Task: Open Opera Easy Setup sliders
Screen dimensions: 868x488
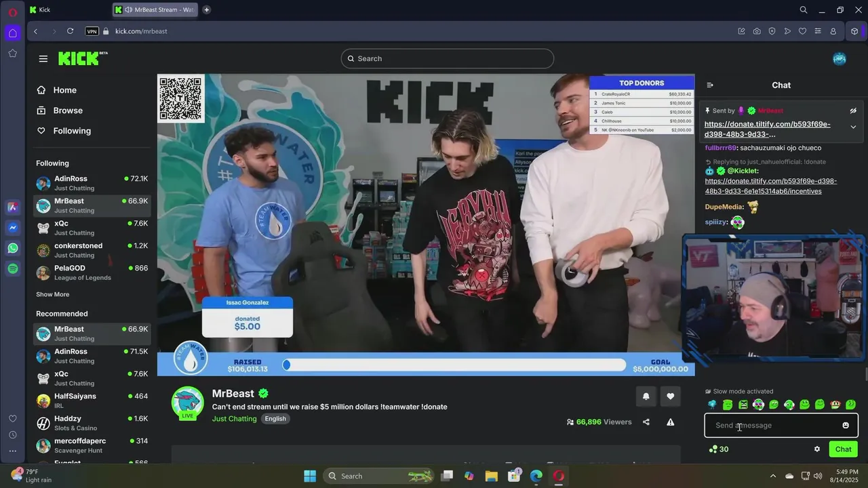Action: (818, 31)
